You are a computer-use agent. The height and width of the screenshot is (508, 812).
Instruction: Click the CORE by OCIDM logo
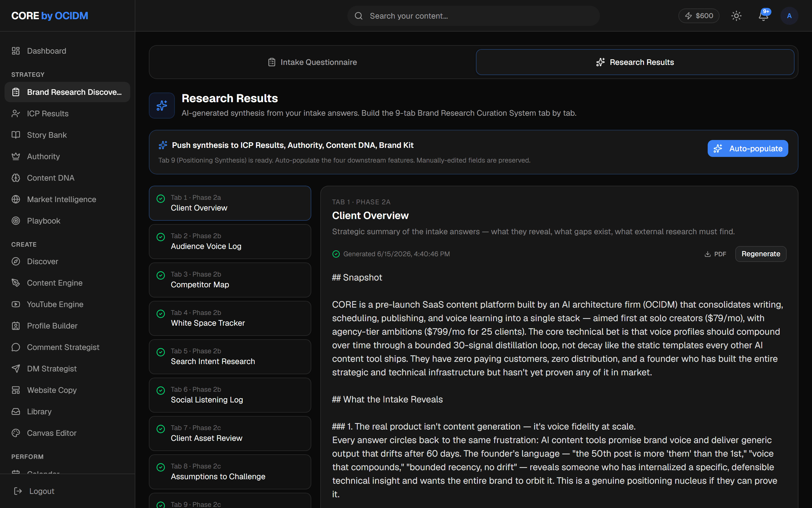click(x=50, y=16)
